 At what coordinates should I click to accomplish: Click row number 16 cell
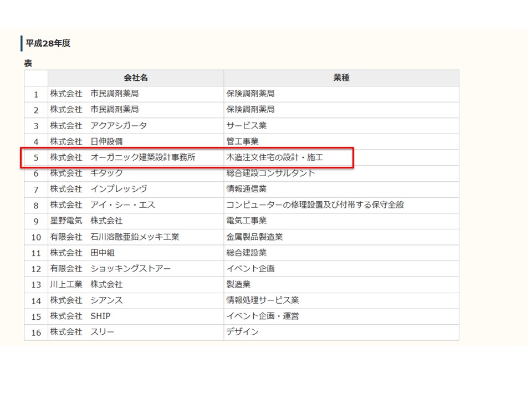[36, 333]
